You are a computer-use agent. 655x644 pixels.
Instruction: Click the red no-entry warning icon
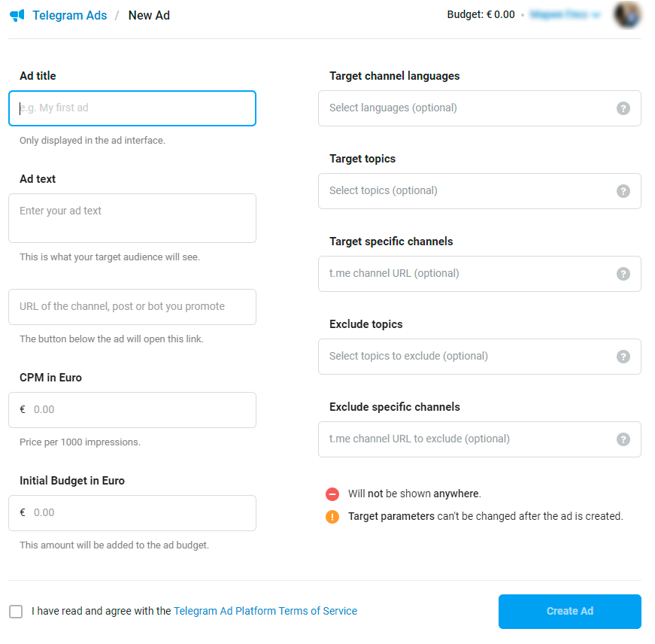click(332, 494)
